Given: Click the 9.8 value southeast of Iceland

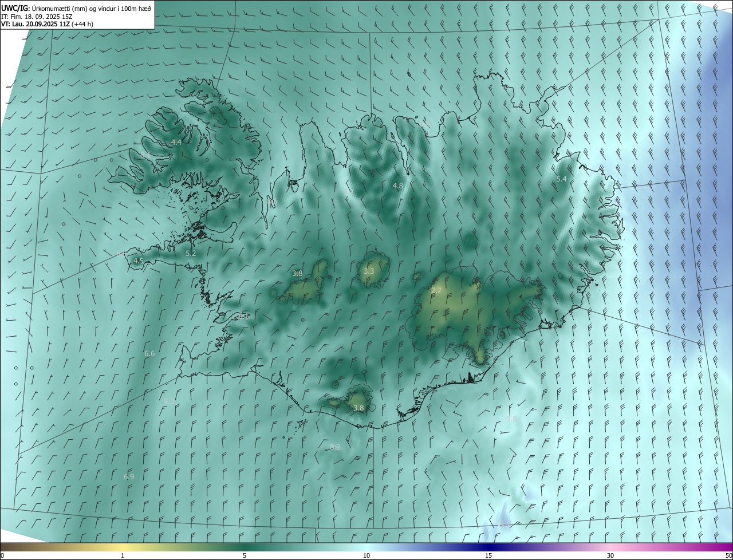Looking at the screenshot, I should [511, 419].
